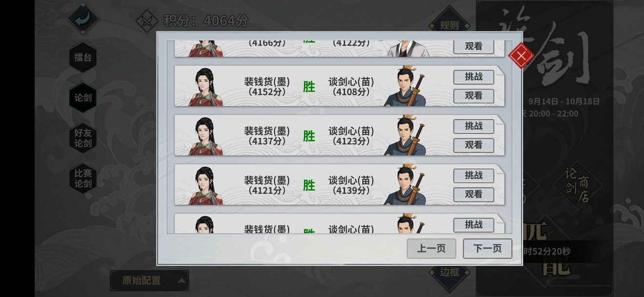Challenge the 4108分 谈剑心 opponent
Image resolution: width=644 pixels, height=297 pixels.
474,77
